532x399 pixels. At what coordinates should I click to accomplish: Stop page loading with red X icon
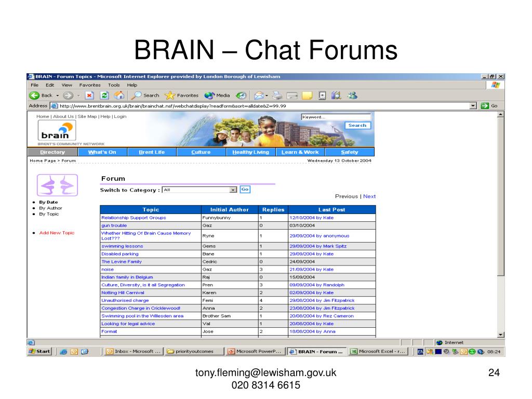point(89,96)
